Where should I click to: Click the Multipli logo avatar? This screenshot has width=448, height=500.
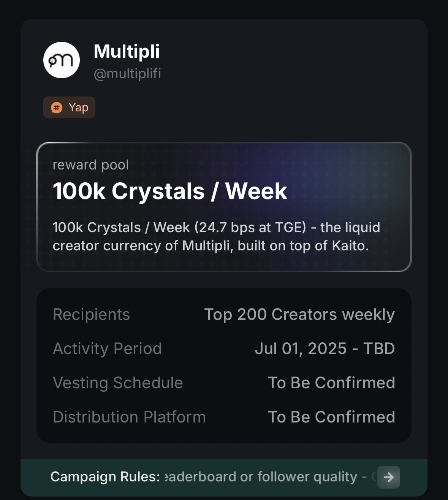coord(62,60)
